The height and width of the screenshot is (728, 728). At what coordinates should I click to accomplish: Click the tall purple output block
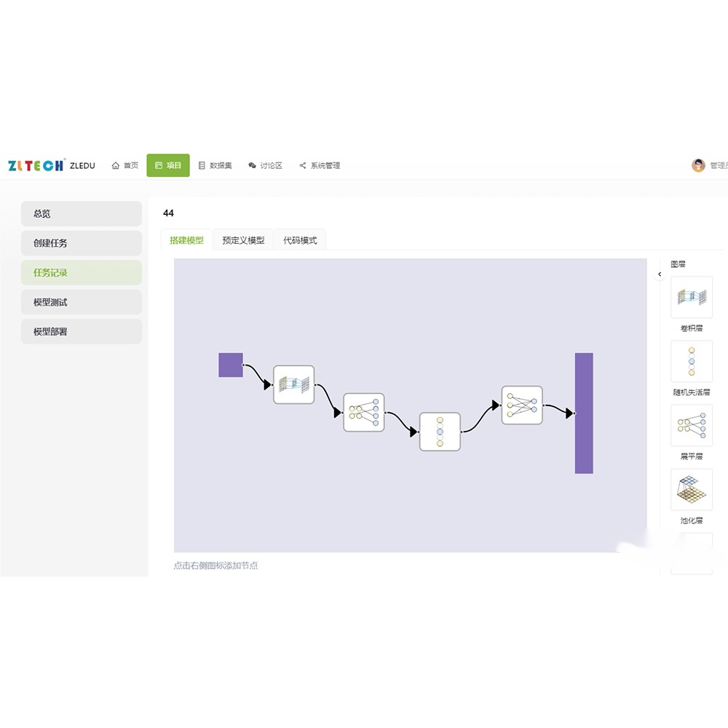point(584,413)
